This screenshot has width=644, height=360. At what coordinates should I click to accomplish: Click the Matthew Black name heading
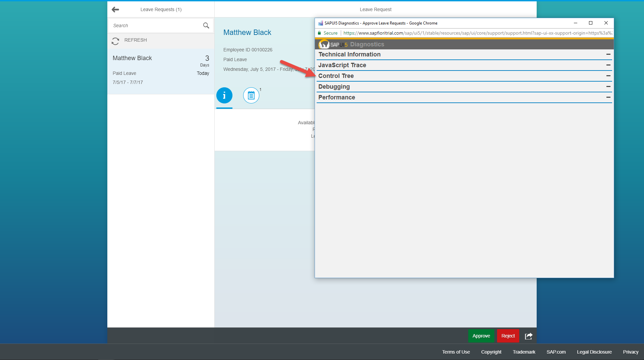point(247,33)
